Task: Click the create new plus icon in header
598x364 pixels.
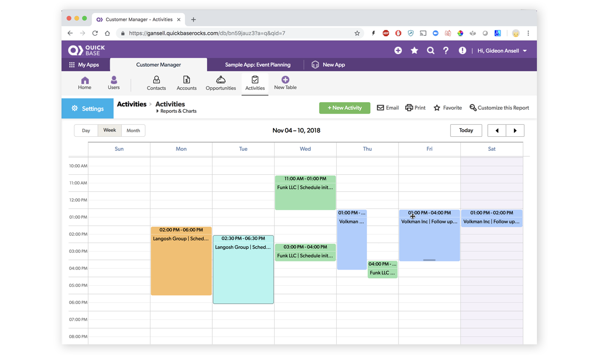Action: point(398,50)
